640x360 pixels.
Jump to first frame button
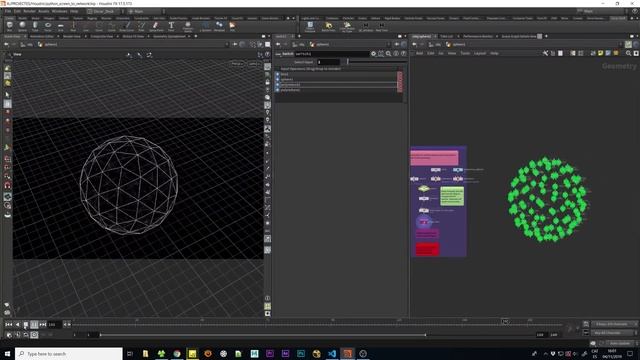tap(9, 324)
